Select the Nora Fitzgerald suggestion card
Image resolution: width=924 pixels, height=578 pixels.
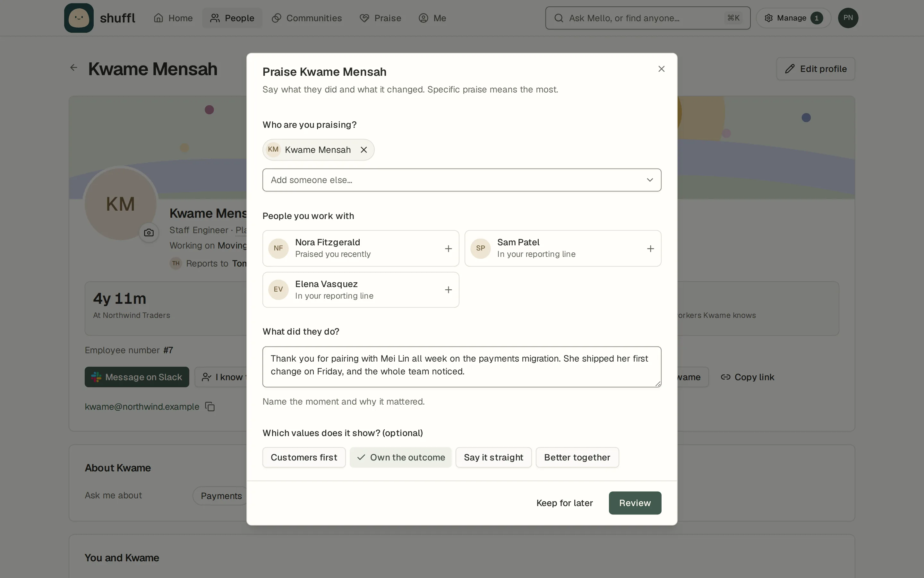click(360, 248)
